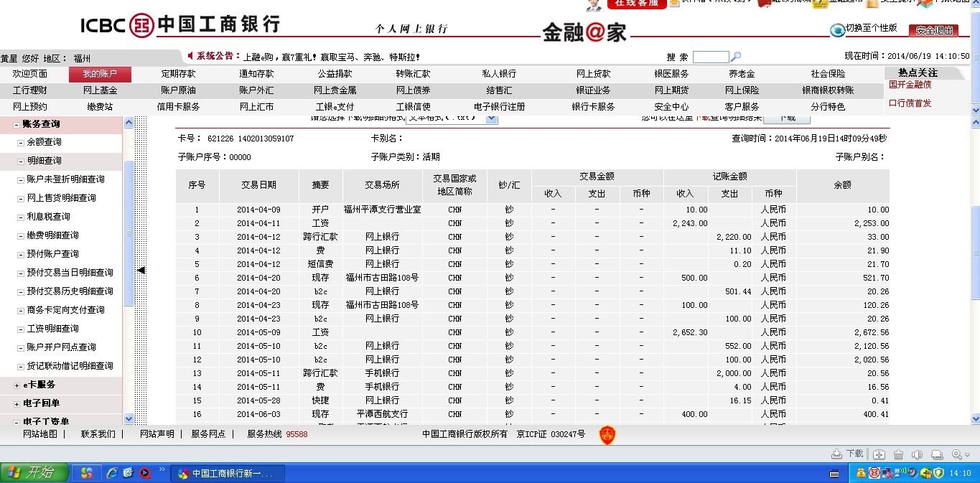Image resolution: width=980 pixels, height=483 pixels.
Task: Collapse the 账务查询 sidebar section
Action: point(17,124)
